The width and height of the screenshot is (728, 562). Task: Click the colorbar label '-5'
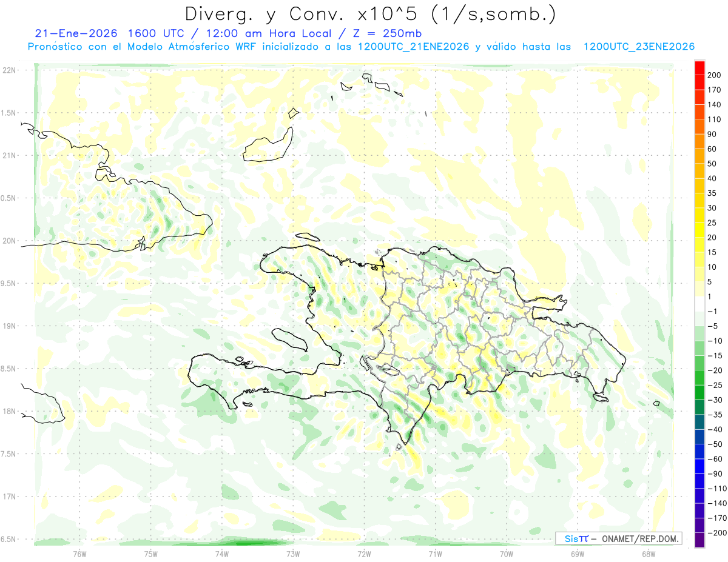713,326
